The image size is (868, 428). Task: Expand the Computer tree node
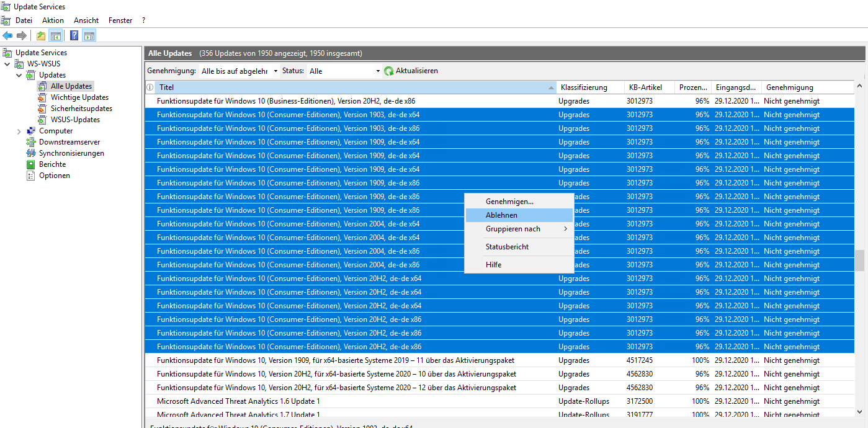coord(19,131)
